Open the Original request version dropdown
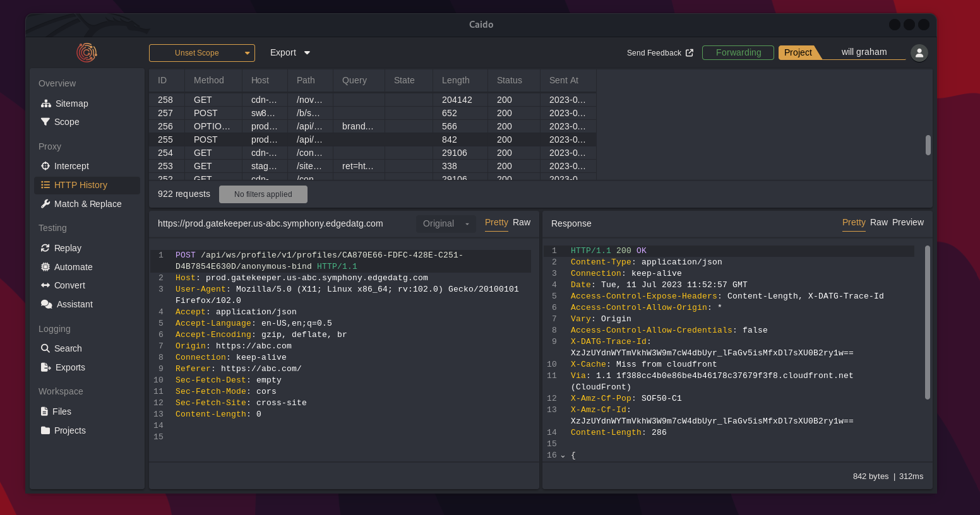This screenshot has width=980, height=515. 446,223
